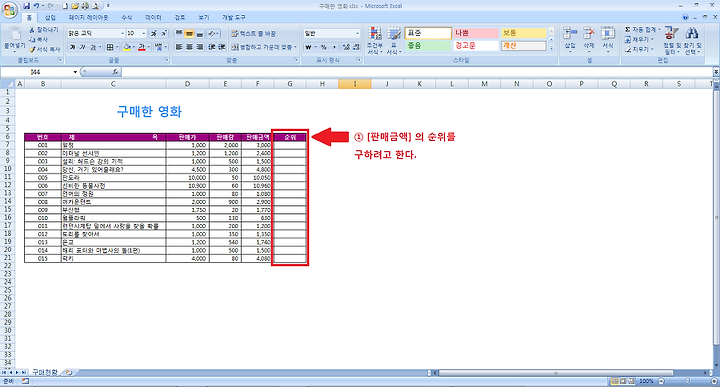Image resolution: width=720 pixels, height=387 pixels.
Task: Decrease indent icon
Action: [212, 47]
